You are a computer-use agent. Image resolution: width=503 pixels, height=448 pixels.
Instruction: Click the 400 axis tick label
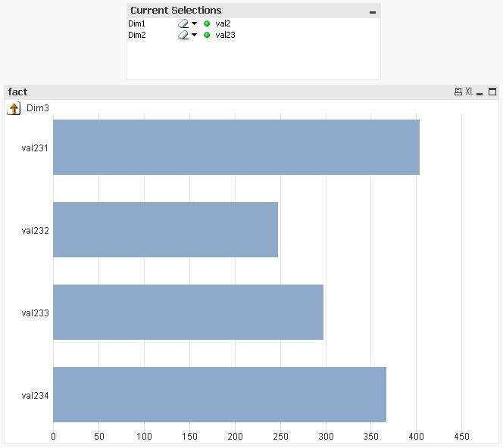(416, 437)
